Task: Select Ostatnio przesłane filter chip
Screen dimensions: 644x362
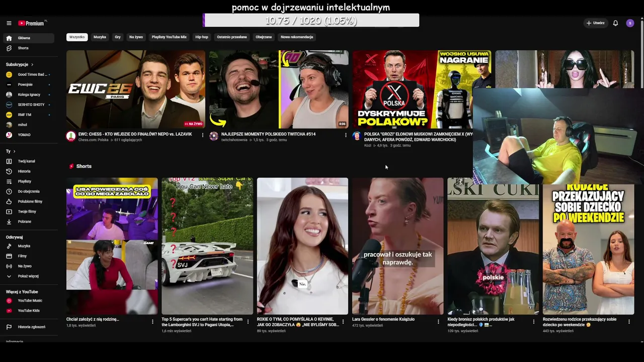Action: [x=232, y=37]
